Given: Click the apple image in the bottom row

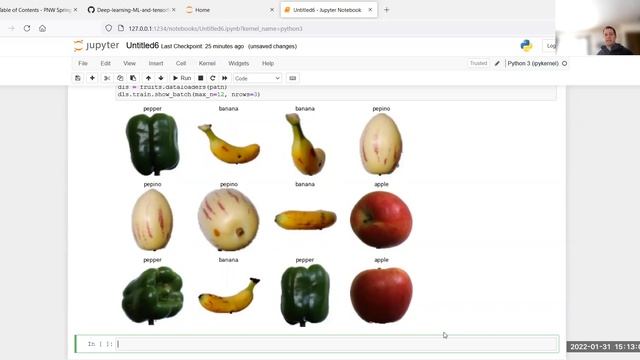Looking at the screenshot, I should click(381, 295).
